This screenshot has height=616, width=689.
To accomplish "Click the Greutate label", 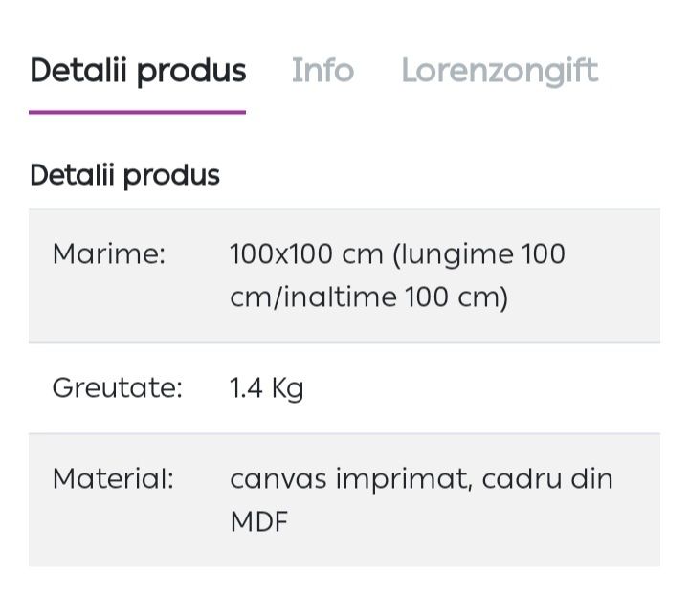I will 118,388.
